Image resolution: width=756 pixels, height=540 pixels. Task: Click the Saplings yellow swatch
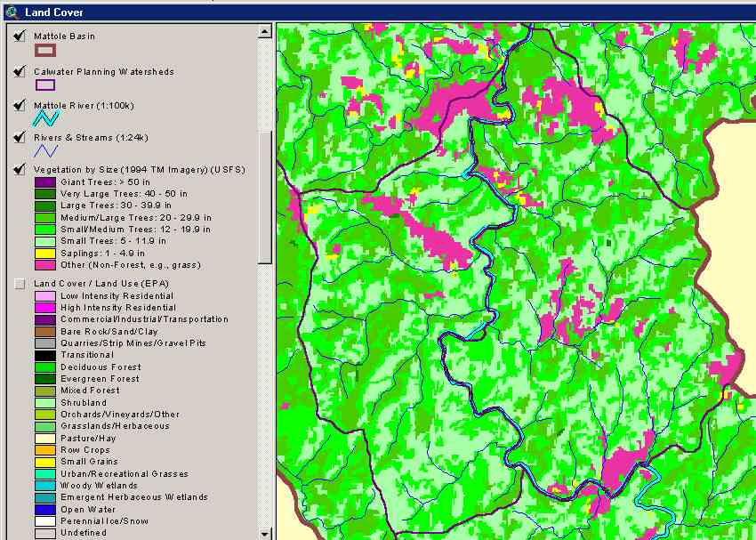[x=44, y=253]
